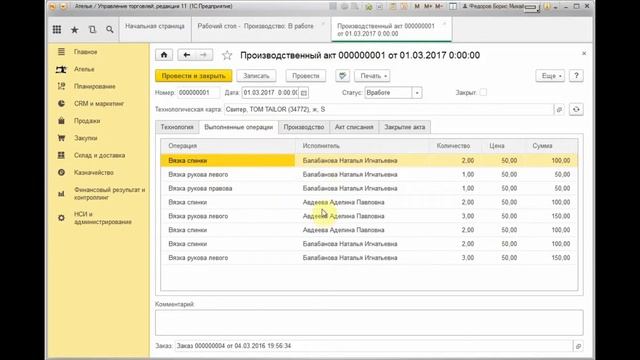
Task: Close the Производственный акт tab
Action: point(444,24)
